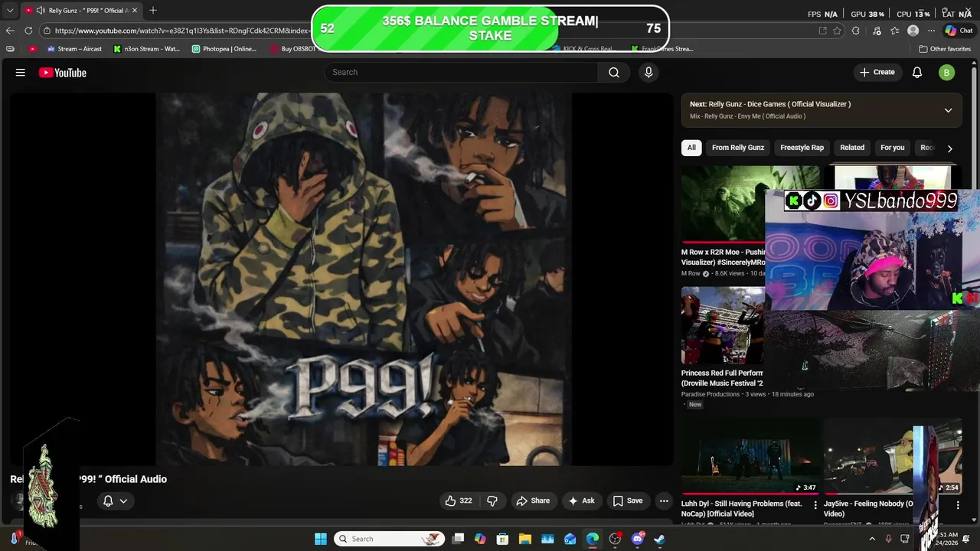Image resolution: width=980 pixels, height=551 pixels.
Task: Expand the Next playlist panel chevron
Action: pos(948,110)
